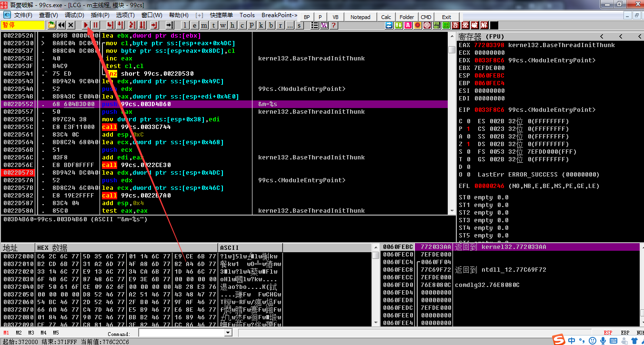Show Breakpoints with 'b' button

[271, 25]
